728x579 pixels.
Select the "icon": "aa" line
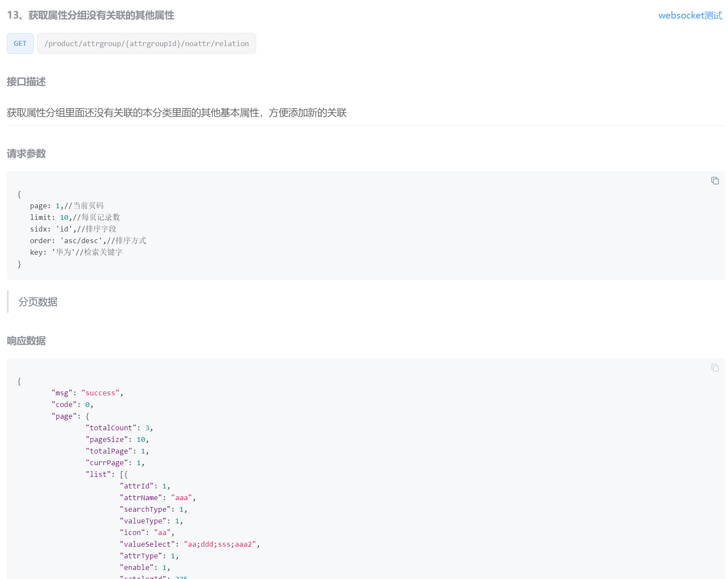coord(147,532)
